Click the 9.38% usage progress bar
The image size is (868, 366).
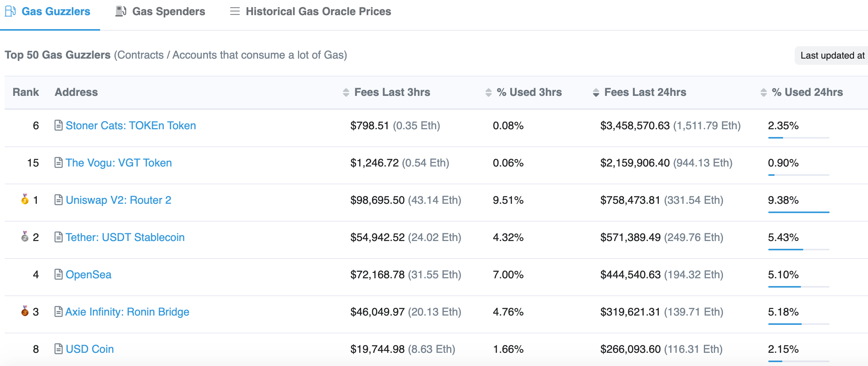(799, 212)
